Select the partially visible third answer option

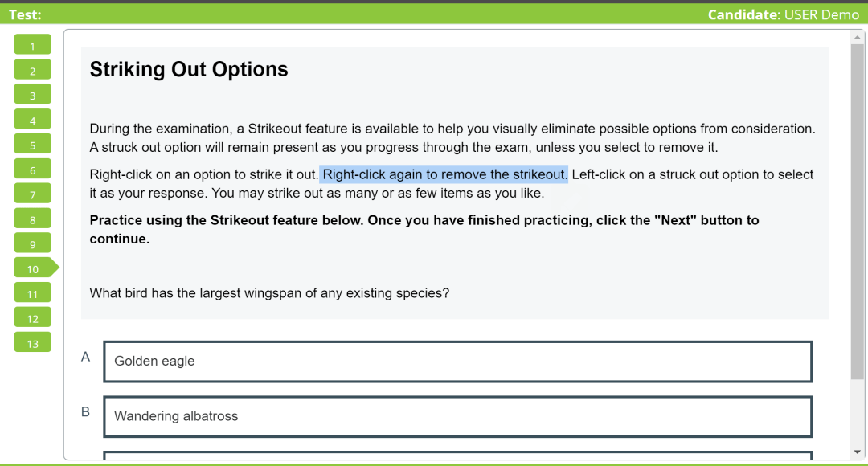(458, 455)
